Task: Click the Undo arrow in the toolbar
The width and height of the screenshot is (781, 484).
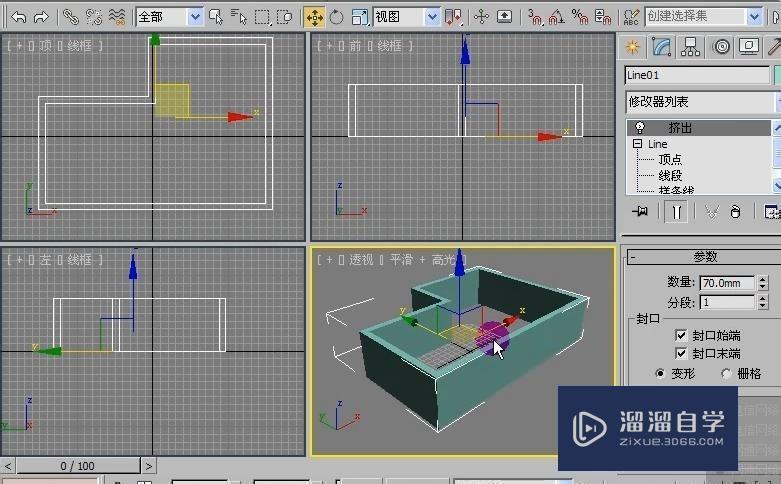Action: pos(18,17)
